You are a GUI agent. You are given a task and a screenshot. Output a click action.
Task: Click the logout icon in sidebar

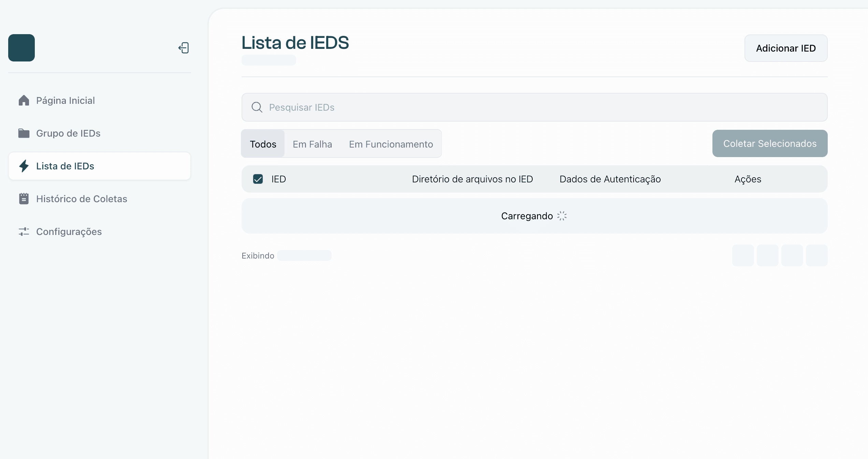[x=184, y=48]
